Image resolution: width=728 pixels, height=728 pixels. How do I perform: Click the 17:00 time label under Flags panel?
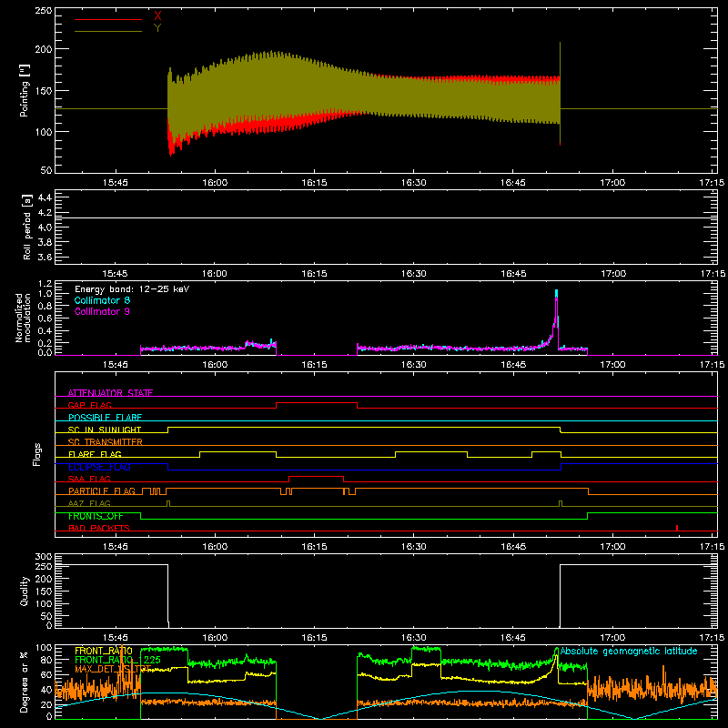point(612,547)
